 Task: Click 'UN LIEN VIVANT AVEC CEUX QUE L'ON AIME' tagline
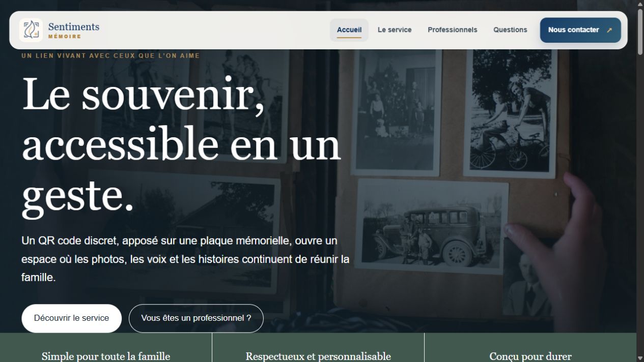(110, 55)
